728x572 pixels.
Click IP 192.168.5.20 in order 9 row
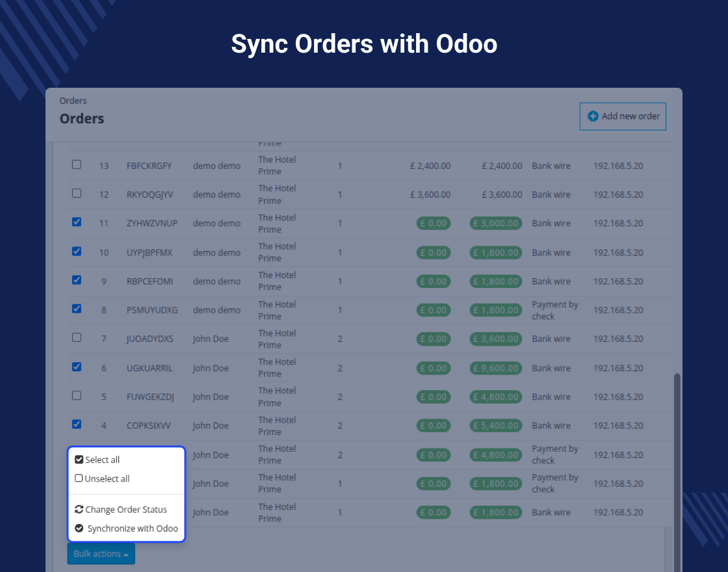pos(618,281)
